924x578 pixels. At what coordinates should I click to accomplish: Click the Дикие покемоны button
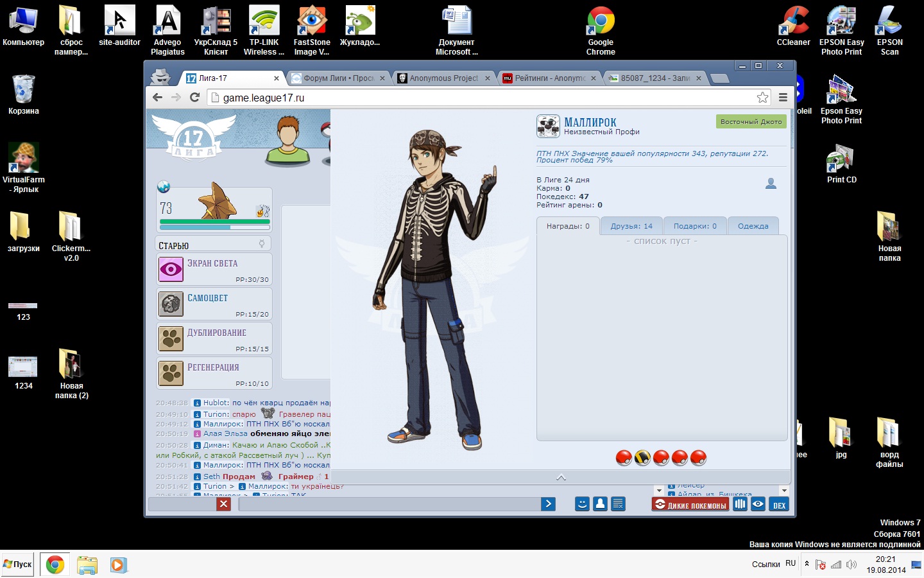click(690, 505)
